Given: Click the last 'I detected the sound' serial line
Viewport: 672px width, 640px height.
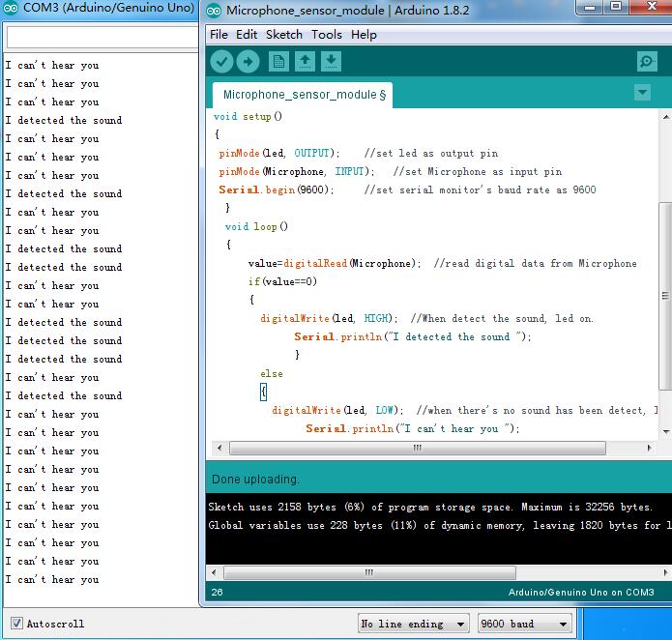Looking at the screenshot, I should pos(64,395).
